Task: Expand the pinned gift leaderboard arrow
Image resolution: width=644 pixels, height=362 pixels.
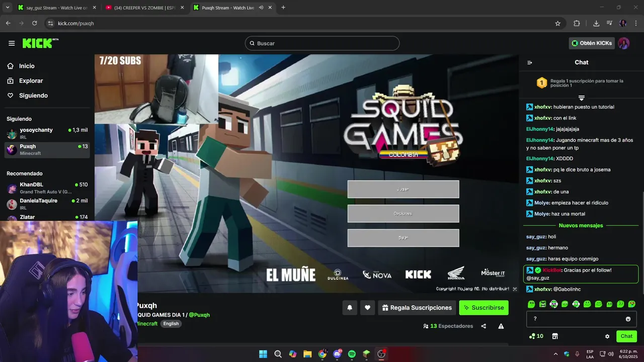Action: tap(581, 98)
